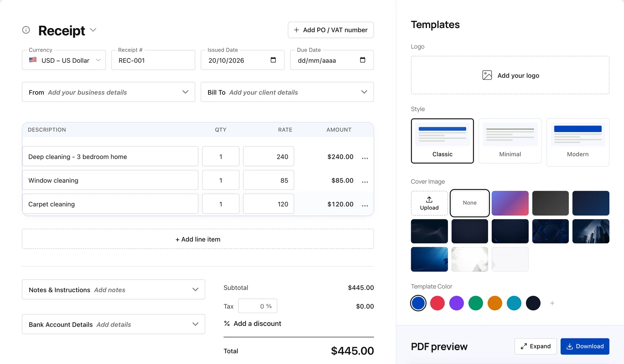Open options menu for Deep cleaning row

point(365,158)
